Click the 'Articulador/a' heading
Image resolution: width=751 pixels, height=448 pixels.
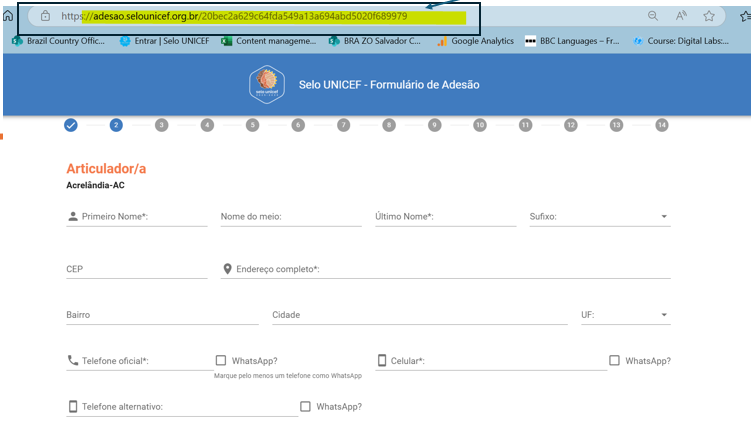(x=106, y=169)
